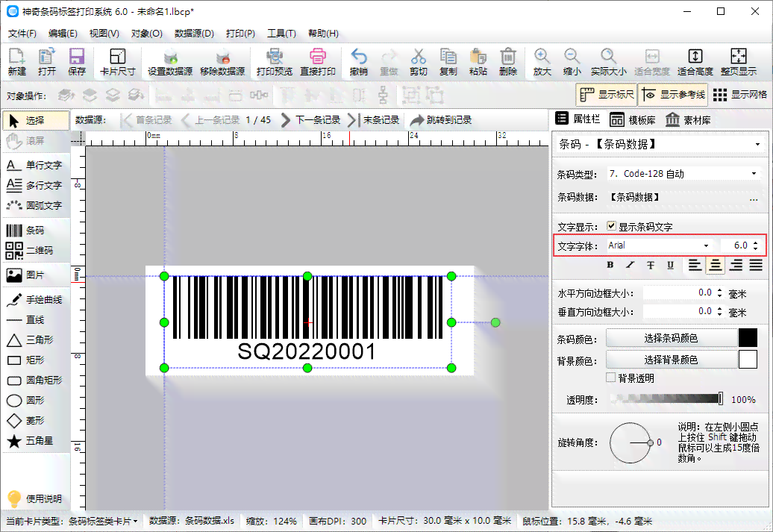Select the 圆弧文字 arc text tool
Screen dimensions: 773x532
point(36,206)
